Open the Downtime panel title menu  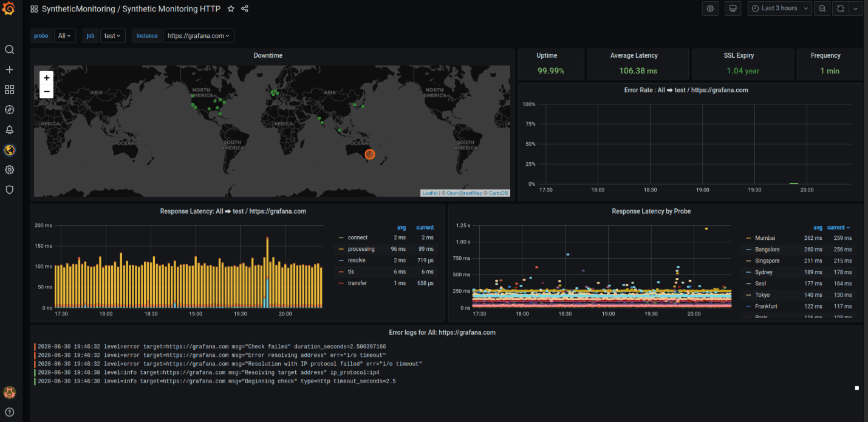(x=268, y=55)
